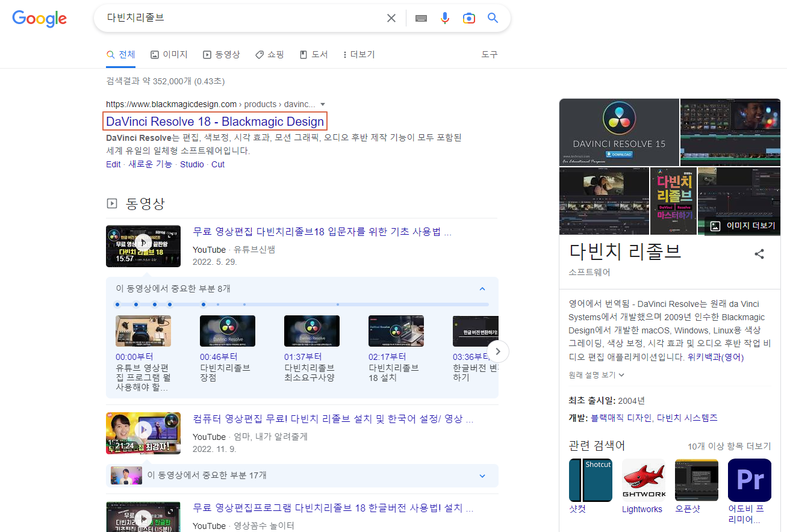Open 컴퓨터 영상편집 무료! 다빈치 리졸브 video title

333,418
